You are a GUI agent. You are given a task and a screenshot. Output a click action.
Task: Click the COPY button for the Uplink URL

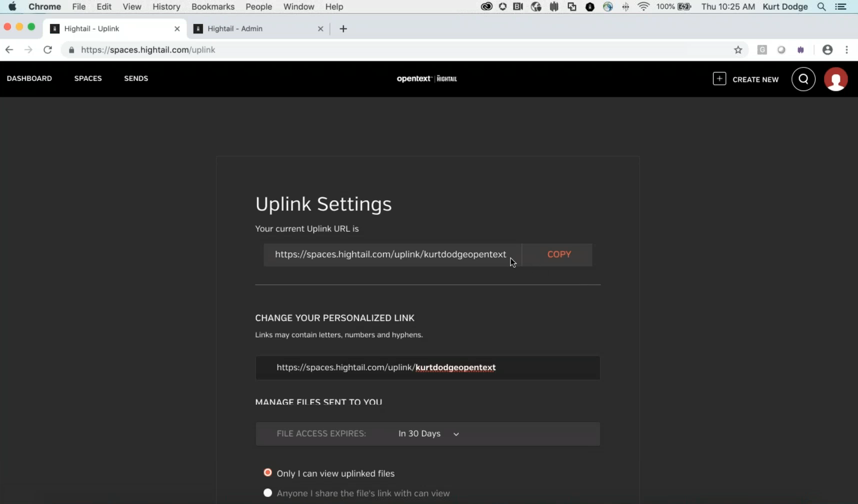(559, 254)
